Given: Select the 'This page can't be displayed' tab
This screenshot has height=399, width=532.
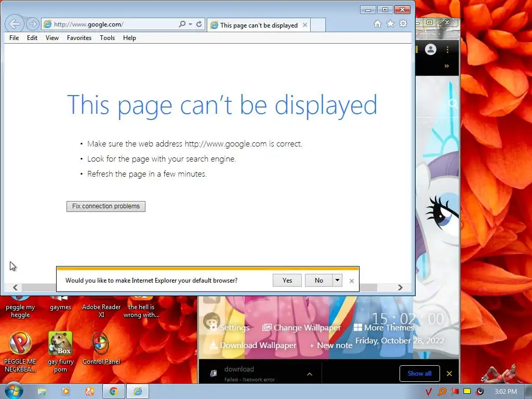Looking at the screenshot, I should (259, 25).
